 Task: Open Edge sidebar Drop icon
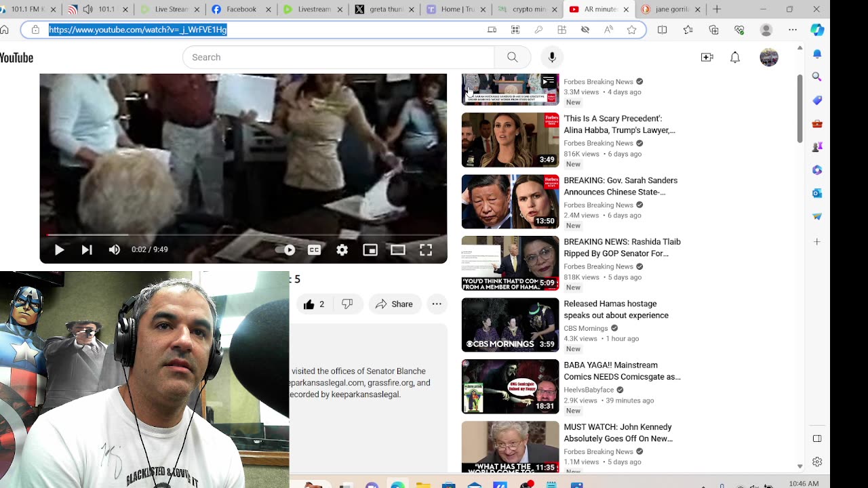[817, 216]
